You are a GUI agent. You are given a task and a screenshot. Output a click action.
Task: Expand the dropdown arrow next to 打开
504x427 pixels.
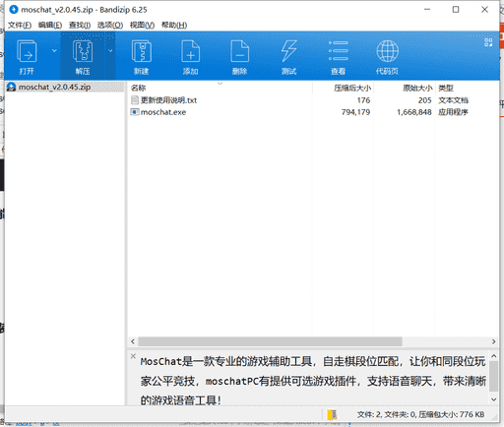click(54, 50)
